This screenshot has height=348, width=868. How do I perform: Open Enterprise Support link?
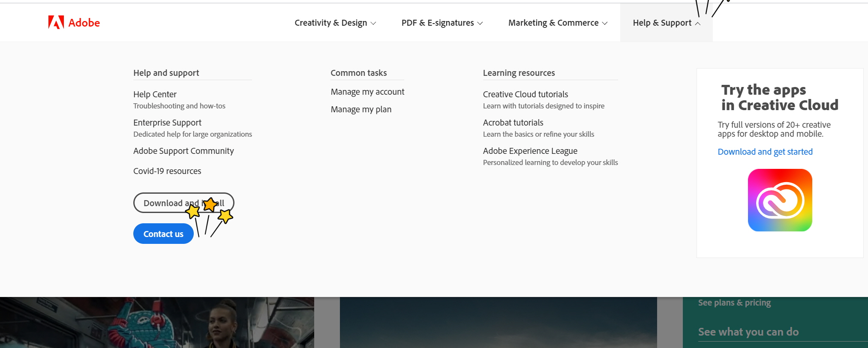(167, 123)
